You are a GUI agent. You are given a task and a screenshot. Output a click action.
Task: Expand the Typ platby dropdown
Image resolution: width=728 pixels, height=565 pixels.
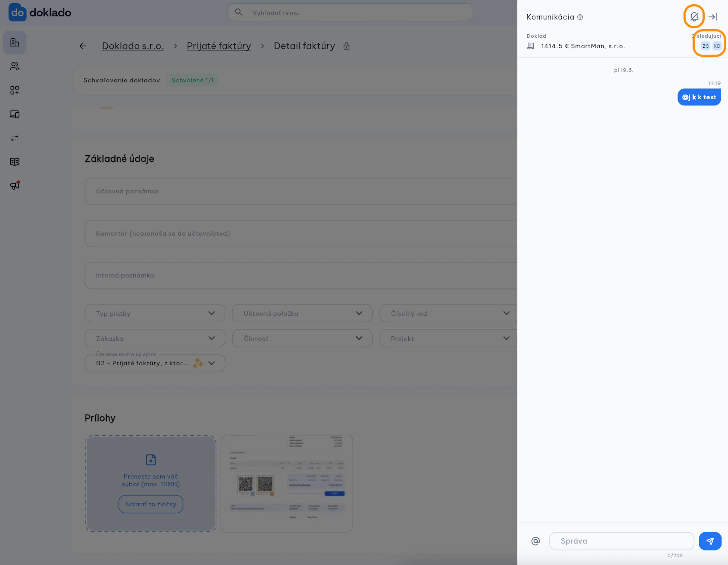(155, 313)
